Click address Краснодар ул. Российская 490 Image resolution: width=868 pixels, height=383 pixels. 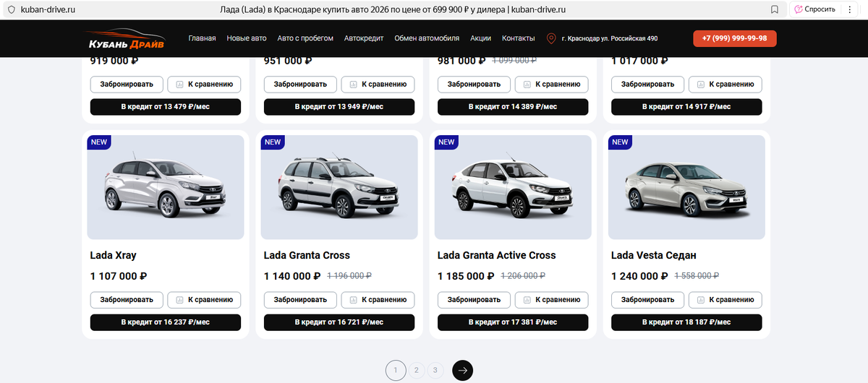pos(610,39)
